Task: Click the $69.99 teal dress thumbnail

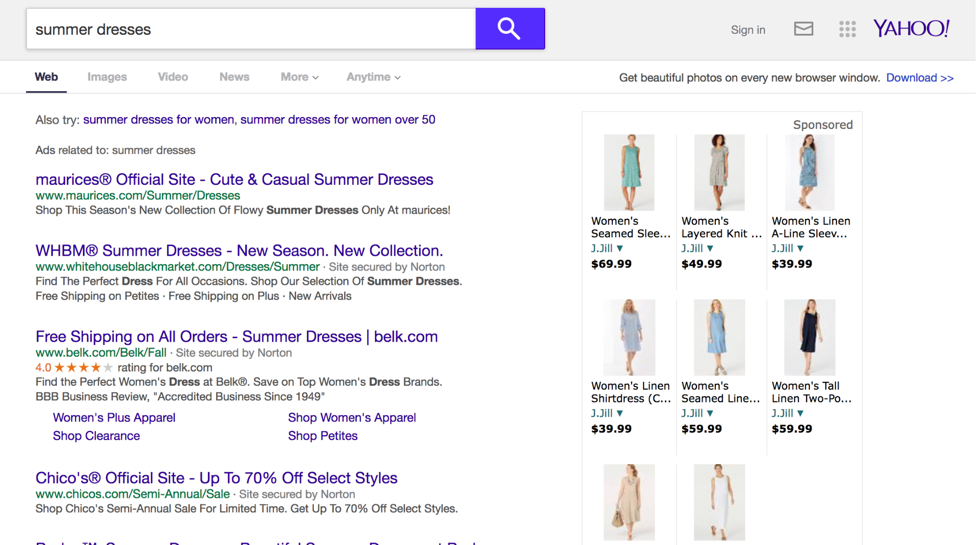Action: [629, 172]
